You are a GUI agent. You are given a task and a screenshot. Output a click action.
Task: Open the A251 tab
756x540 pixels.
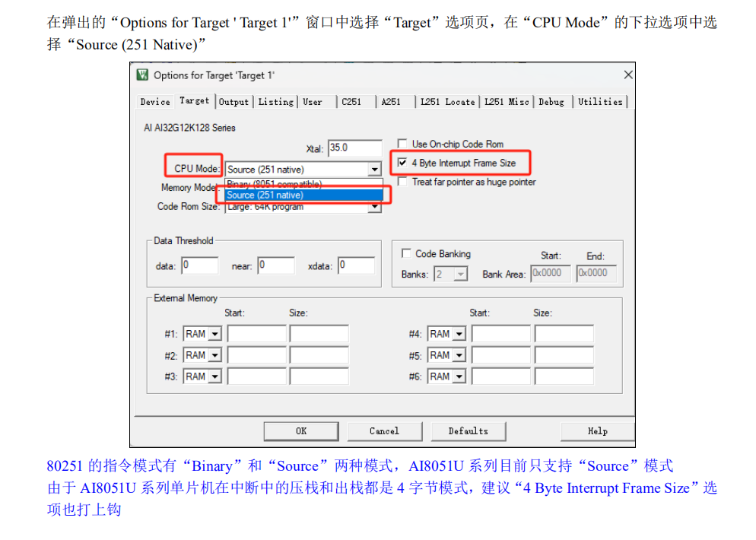pos(391,102)
